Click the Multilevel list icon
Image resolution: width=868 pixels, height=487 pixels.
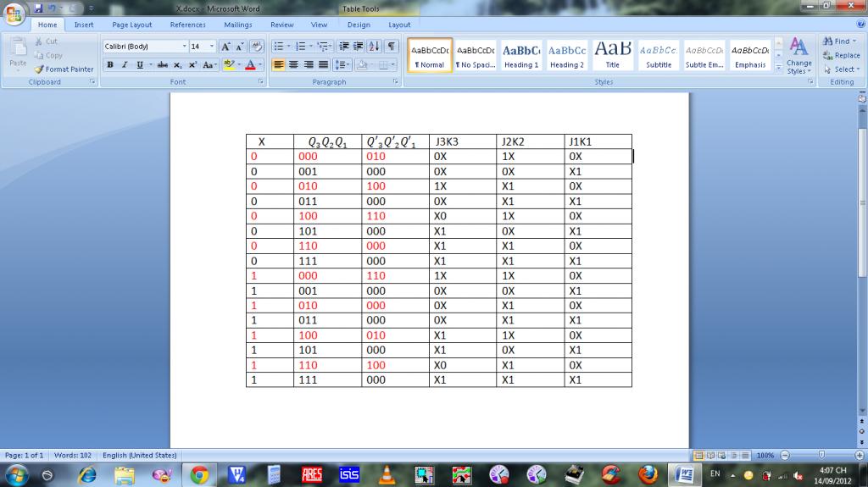click(x=323, y=47)
